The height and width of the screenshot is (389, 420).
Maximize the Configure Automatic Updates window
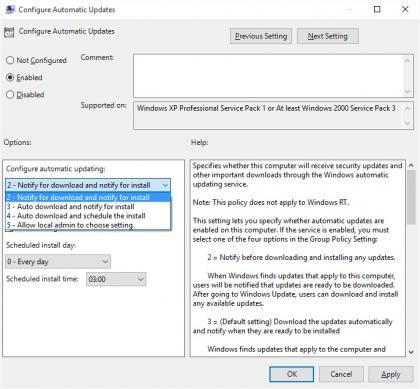coord(377,9)
